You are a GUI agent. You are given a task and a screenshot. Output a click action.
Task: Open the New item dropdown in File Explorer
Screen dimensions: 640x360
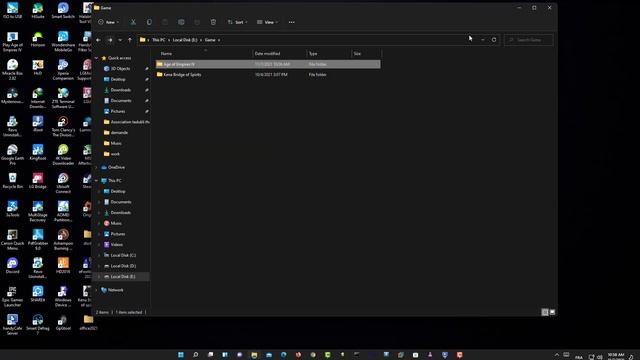click(108, 22)
